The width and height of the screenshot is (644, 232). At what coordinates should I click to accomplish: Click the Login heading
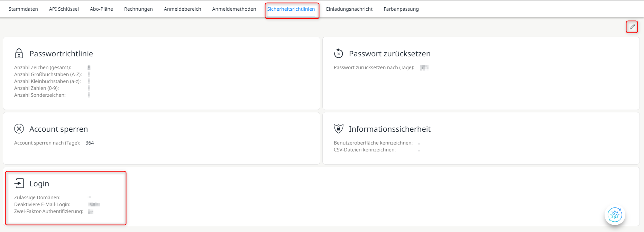click(x=39, y=184)
